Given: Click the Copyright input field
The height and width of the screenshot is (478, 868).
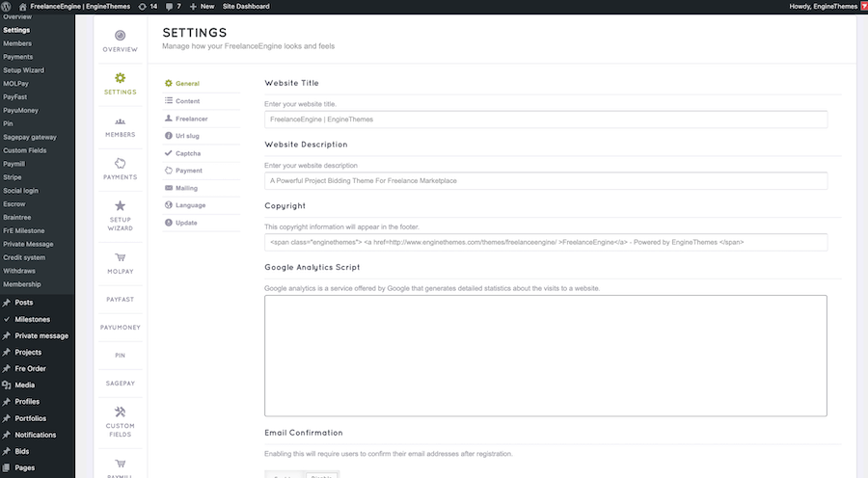Looking at the screenshot, I should pos(546,242).
